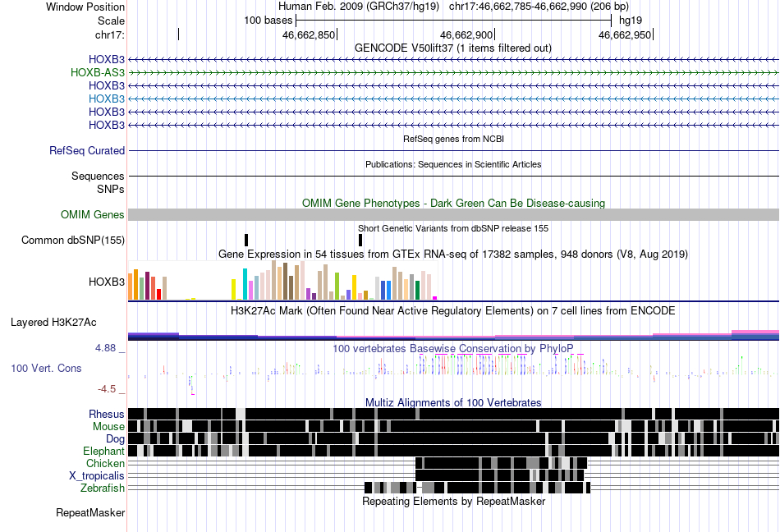Click 'Repeating Elements by RepeatMasker' title
The height and width of the screenshot is (532, 780).
pyautogui.click(x=454, y=501)
